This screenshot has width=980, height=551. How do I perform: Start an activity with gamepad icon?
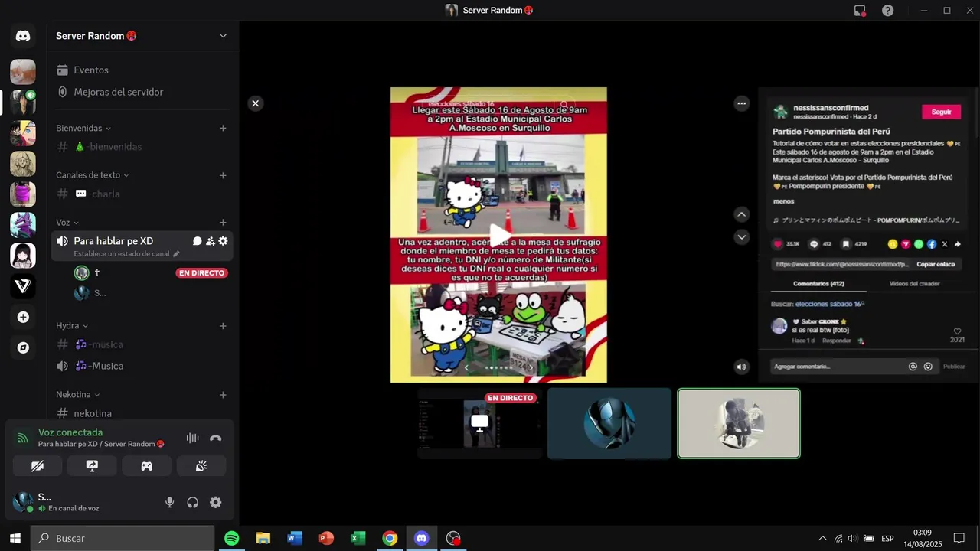point(146,466)
